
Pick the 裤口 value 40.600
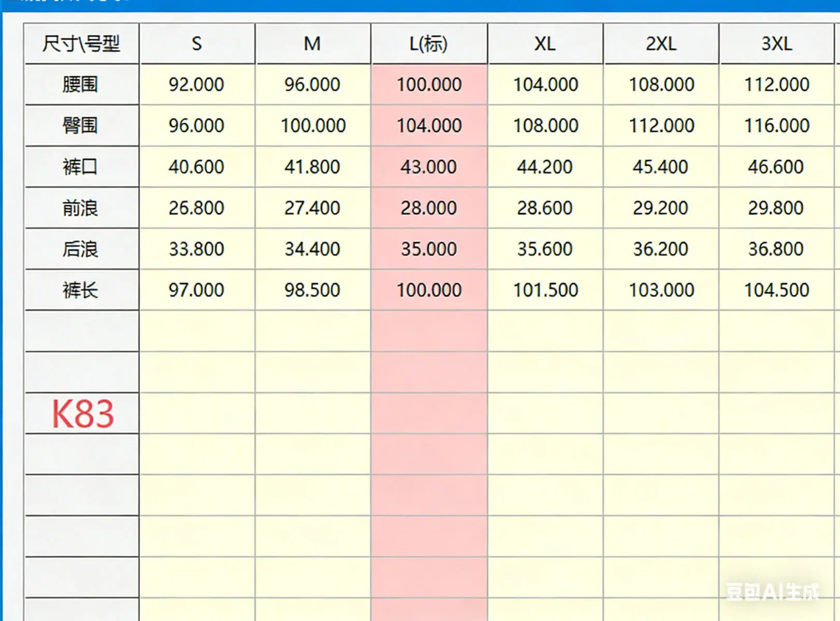(197, 167)
